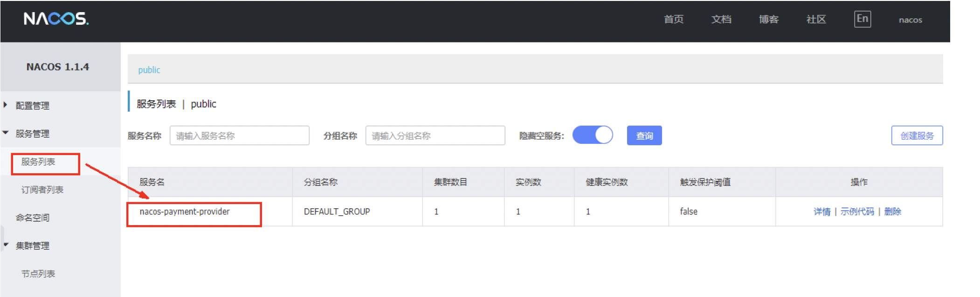
Task: Select the public namespace tab
Action: coord(149,70)
